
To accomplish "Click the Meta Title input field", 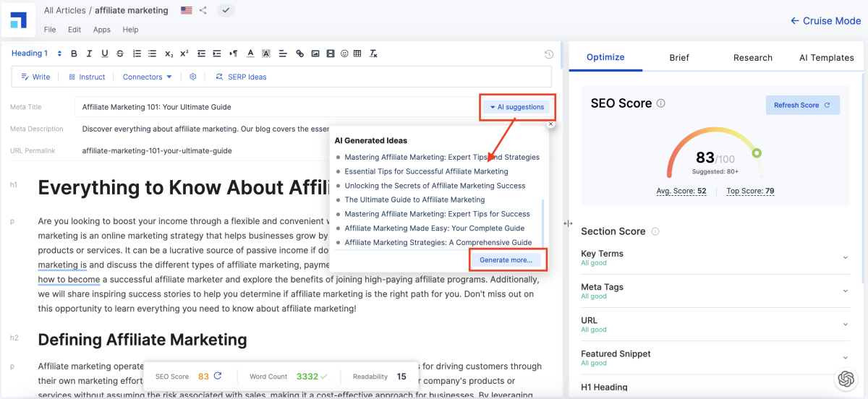I will point(275,107).
